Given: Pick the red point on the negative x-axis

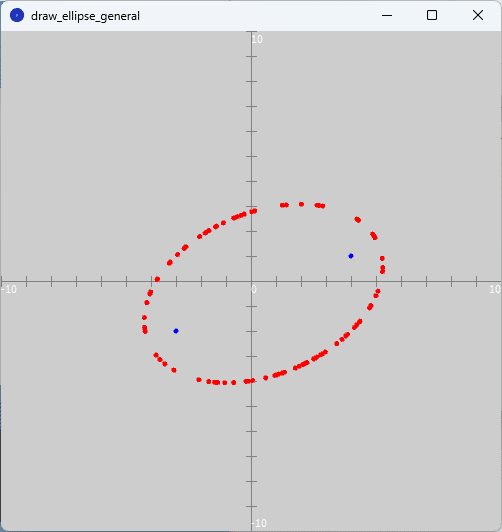Looking at the screenshot, I should [x=157, y=279].
